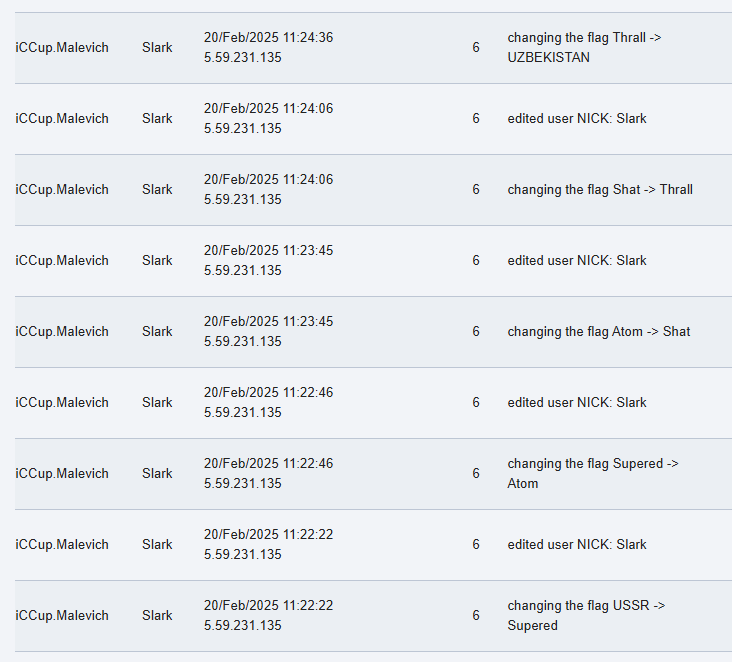The width and height of the screenshot is (732, 662).
Task: Click the number 6 in the Shat -> Thrall row
Action: click(476, 190)
